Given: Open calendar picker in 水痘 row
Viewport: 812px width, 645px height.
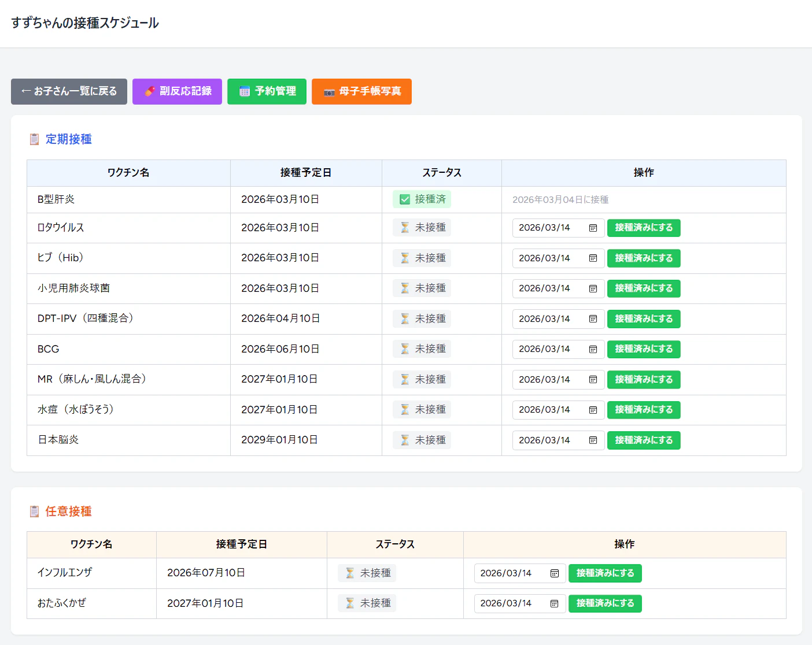Looking at the screenshot, I should [x=593, y=410].
